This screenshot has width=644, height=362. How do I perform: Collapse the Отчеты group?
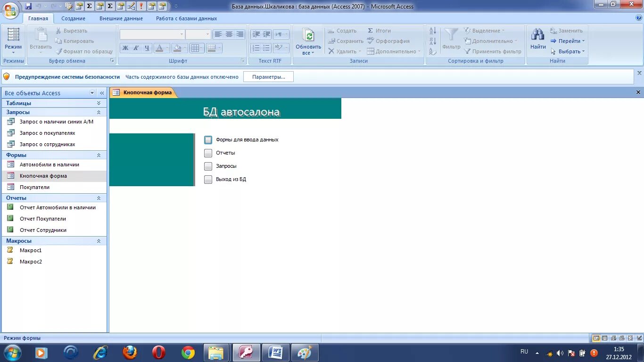pyautogui.click(x=99, y=198)
